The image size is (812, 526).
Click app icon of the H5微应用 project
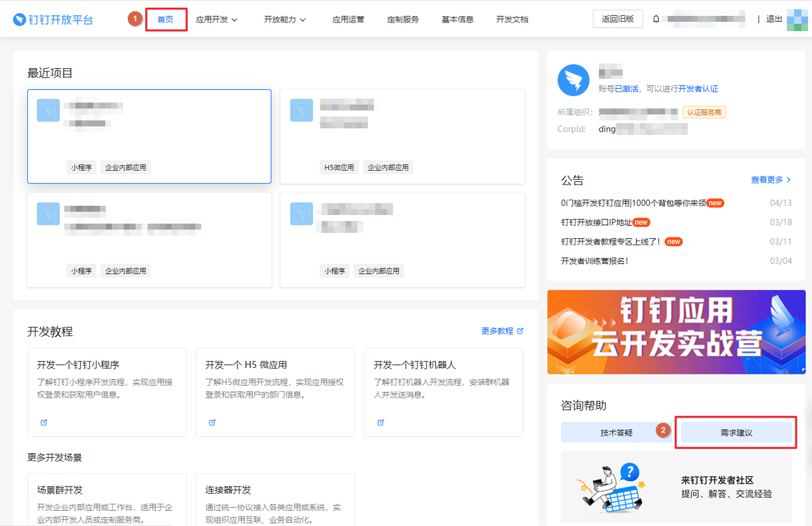point(302,110)
